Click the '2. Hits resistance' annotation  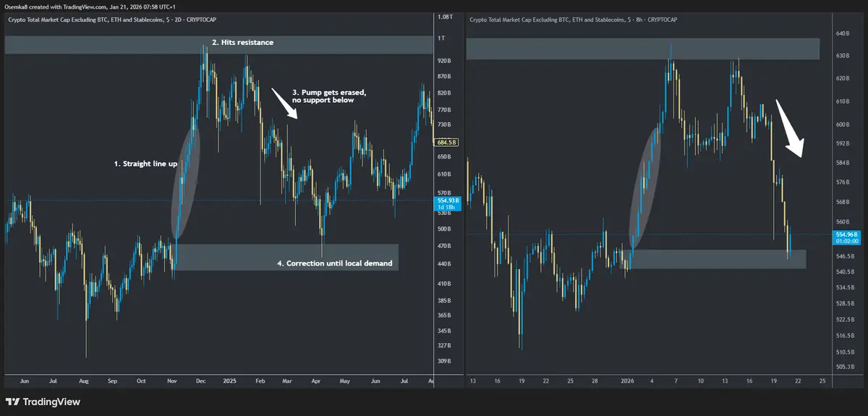click(243, 43)
